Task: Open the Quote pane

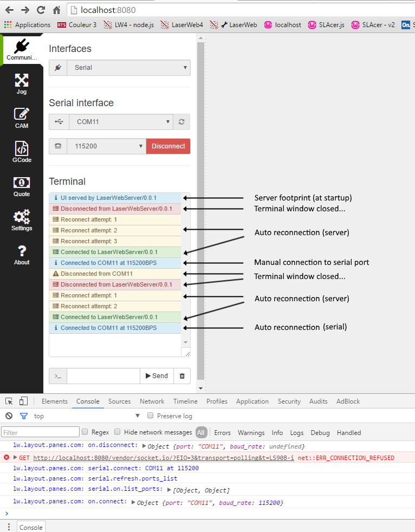Action: pyautogui.click(x=22, y=186)
